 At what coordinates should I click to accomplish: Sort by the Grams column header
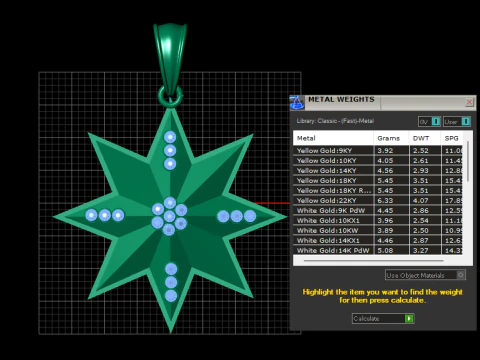click(391, 138)
